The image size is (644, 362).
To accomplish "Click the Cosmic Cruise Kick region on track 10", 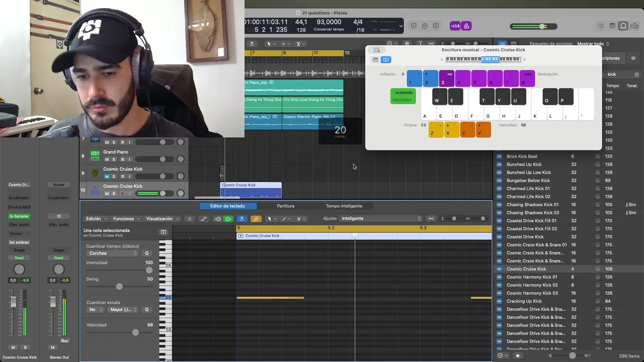I will coord(251,190).
